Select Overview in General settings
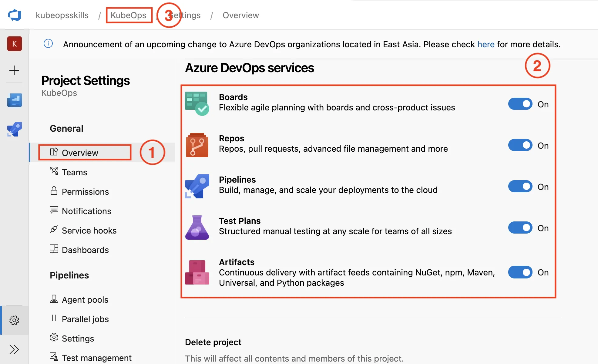 [x=102, y=152]
